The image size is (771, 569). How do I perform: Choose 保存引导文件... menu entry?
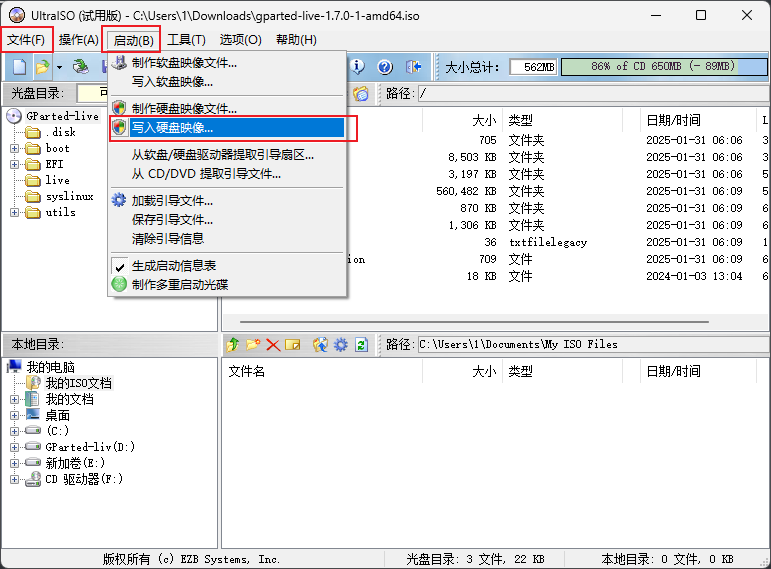[228, 219]
